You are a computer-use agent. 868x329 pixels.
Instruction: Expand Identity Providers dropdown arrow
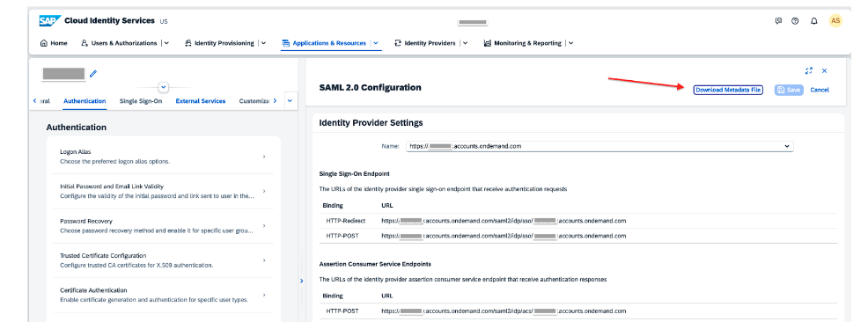click(x=465, y=43)
